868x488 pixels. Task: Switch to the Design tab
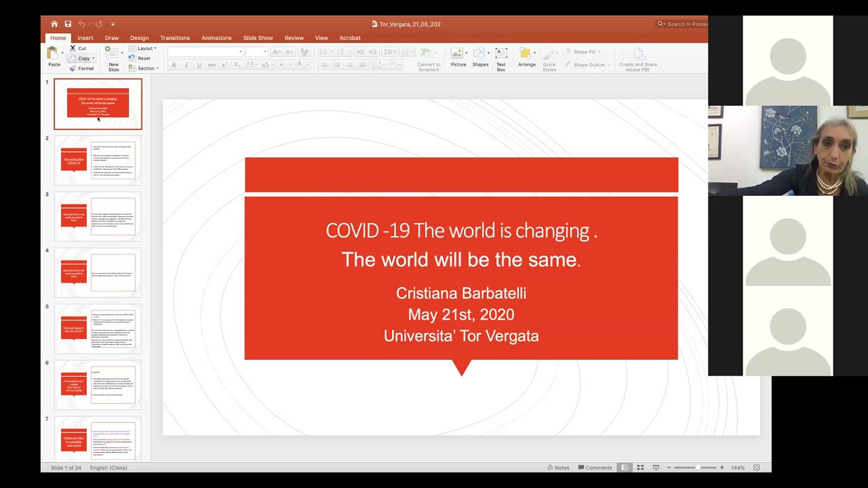(x=139, y=38)
